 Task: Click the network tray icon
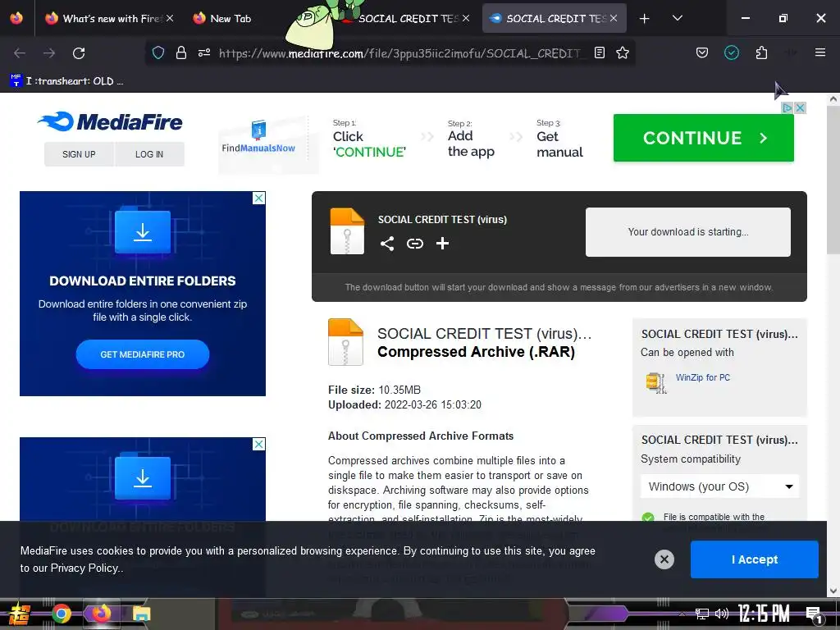[x=702, y=614]
